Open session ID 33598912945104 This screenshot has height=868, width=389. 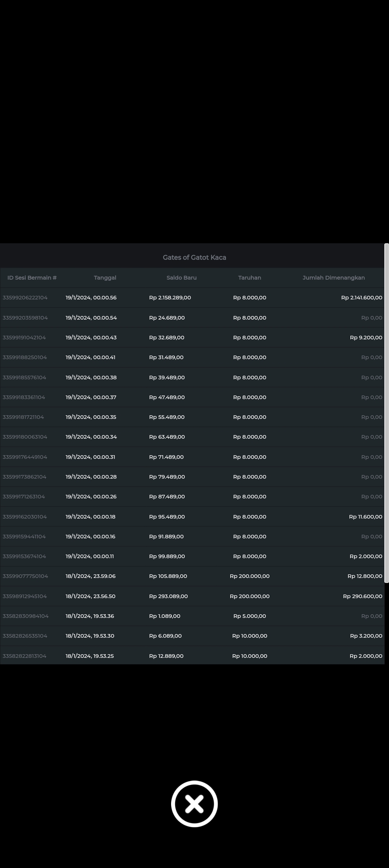point(25,596)
